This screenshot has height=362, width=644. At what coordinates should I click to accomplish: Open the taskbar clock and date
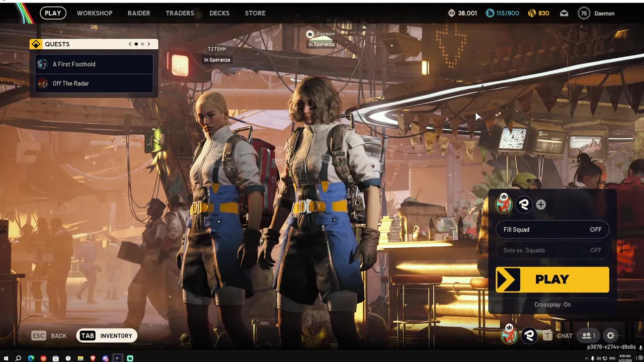(625, 358)
